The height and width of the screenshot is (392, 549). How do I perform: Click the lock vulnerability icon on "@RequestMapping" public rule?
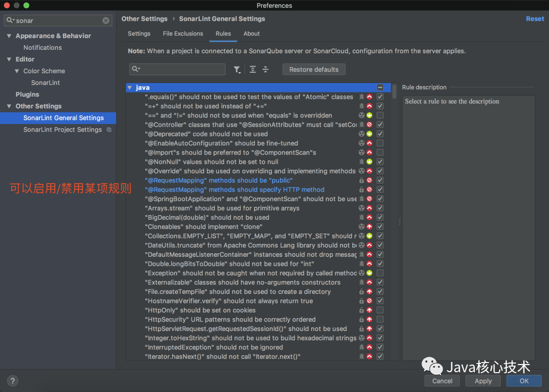(362, 180)
